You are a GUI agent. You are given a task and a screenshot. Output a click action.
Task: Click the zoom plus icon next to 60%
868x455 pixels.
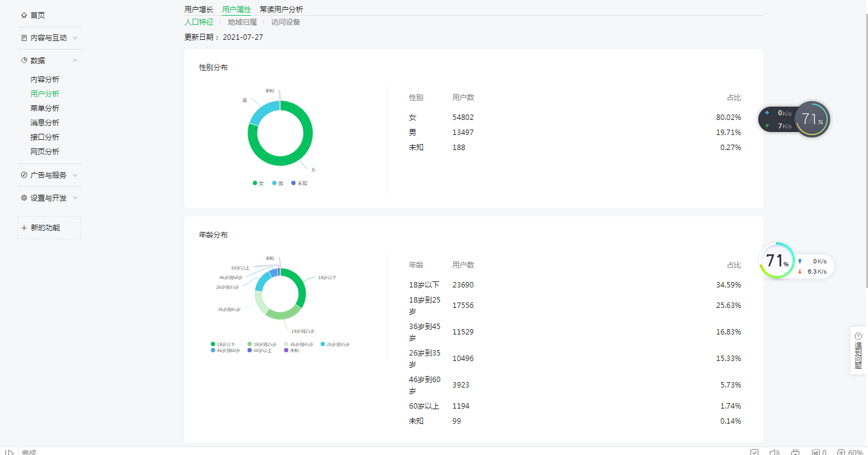click(x=841, y=452)
